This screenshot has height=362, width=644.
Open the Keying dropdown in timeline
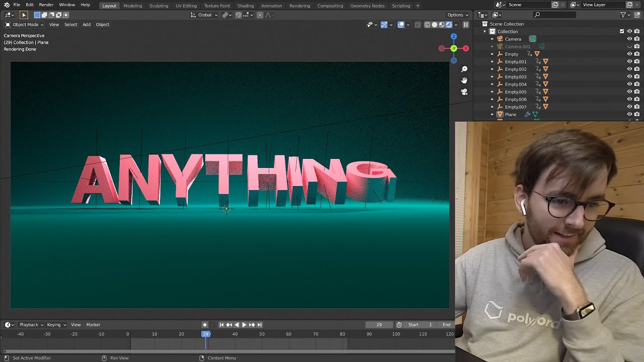click(x=56, y=325)
